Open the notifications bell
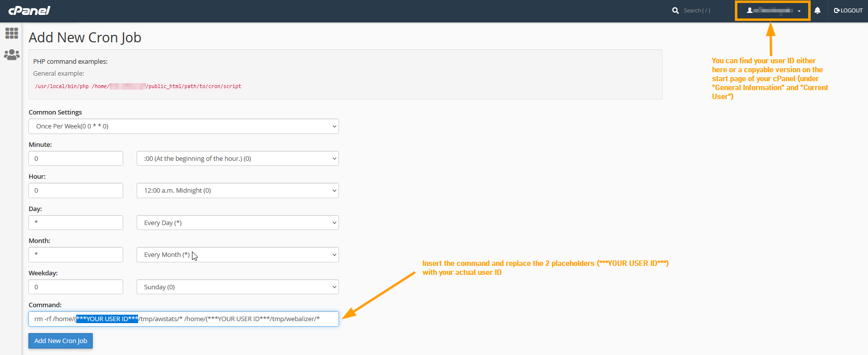 tap(817, 10)
